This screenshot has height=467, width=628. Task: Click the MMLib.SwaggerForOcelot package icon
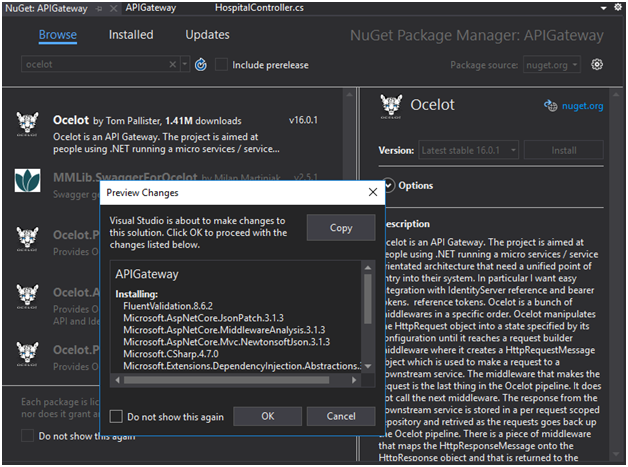(x=27, y=180)
